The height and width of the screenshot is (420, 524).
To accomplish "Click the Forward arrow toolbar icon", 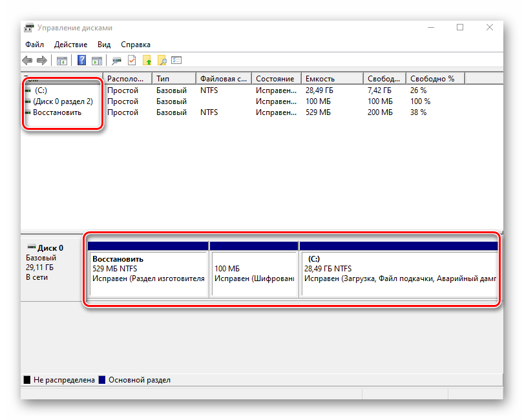I will tap(42, 61).
